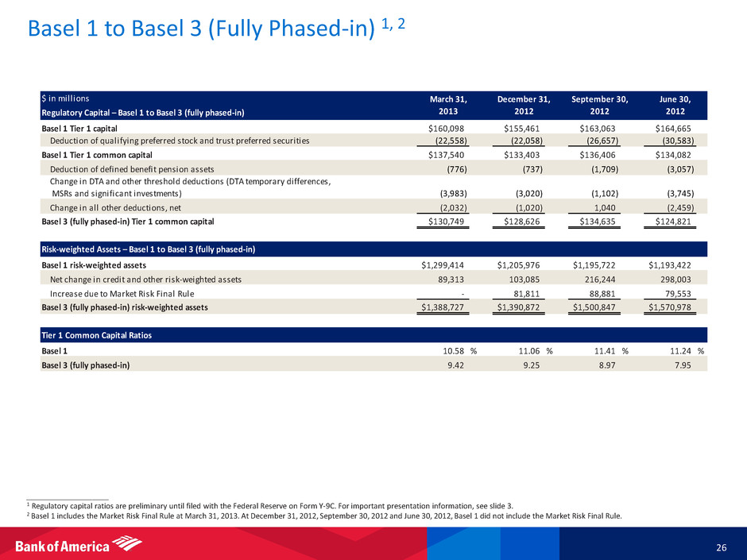Click the $130,749 Basel 3 Tier 1 common value
The height and width of the screenshot is (560, 747).
click(x=447, y=222)
